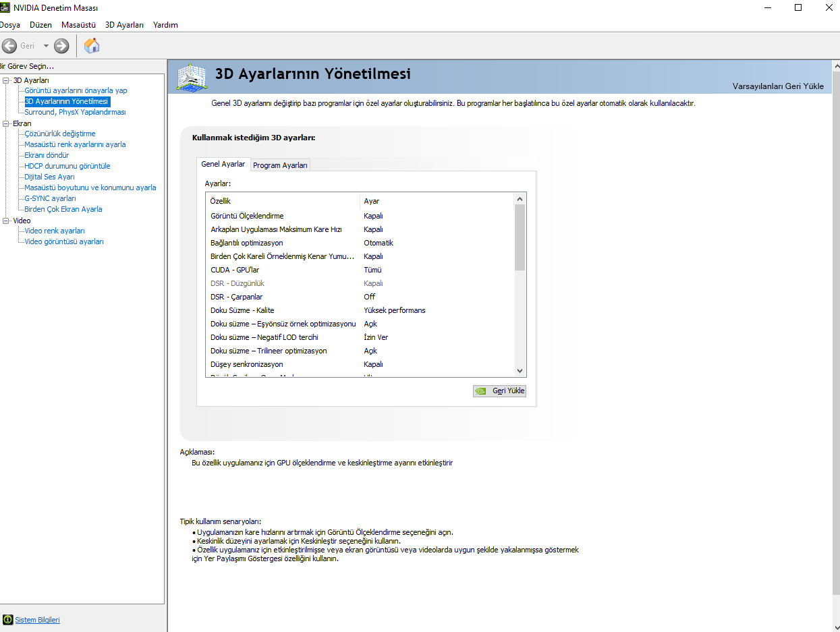Select the Genel Ayarlar tab
Viewport: 840px width, 632px height.
coord(223,164)
